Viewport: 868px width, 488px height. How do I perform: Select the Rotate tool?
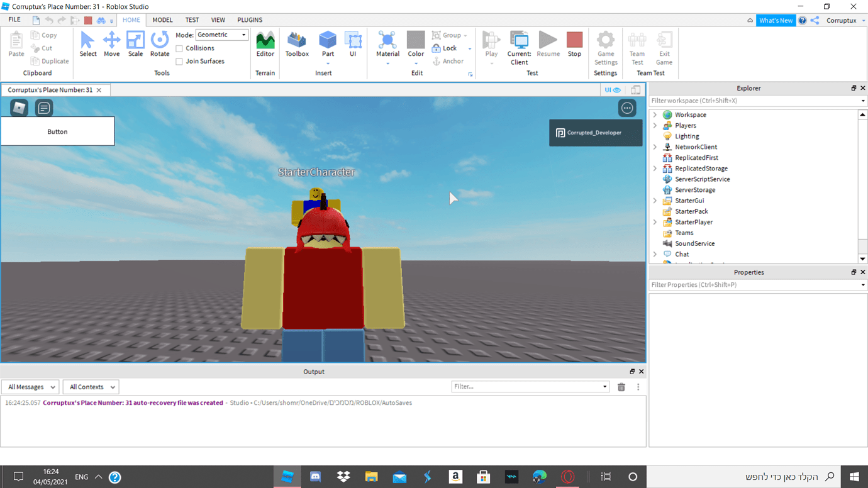pyautogui.click(x=159, y=43)
